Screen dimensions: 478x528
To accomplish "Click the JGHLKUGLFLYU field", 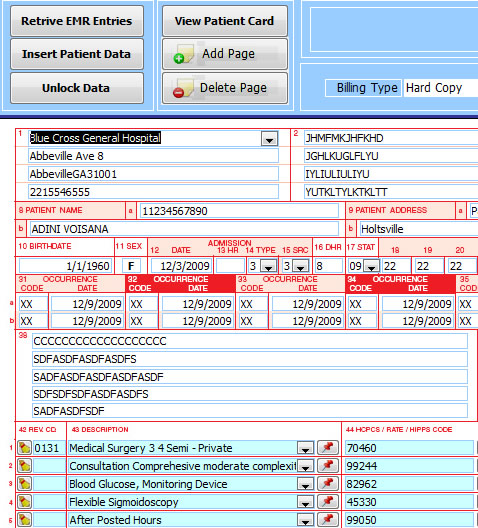I will 391,156.
